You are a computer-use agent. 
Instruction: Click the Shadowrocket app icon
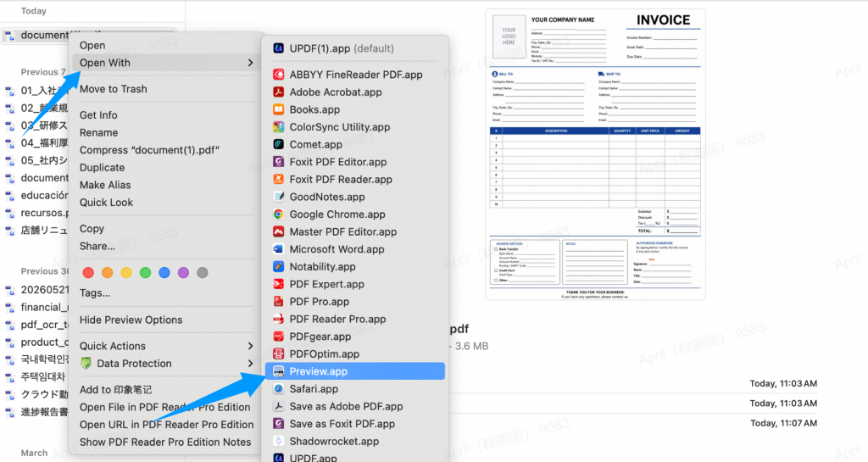click(x=278, y=442)
